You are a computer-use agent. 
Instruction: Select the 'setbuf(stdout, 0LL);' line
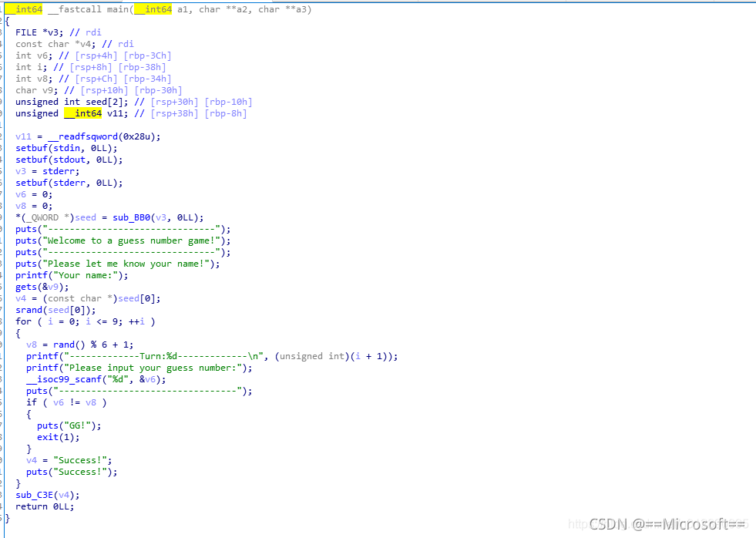pos(69,160)
